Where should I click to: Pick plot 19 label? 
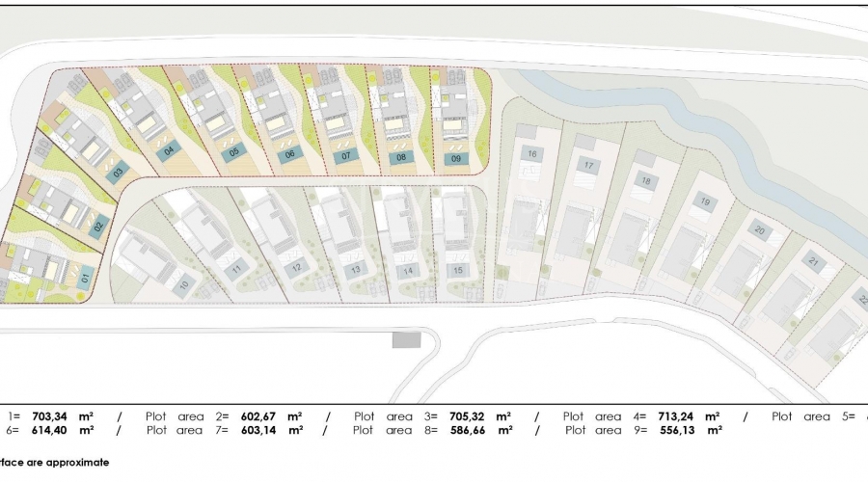tap(705, 201)
